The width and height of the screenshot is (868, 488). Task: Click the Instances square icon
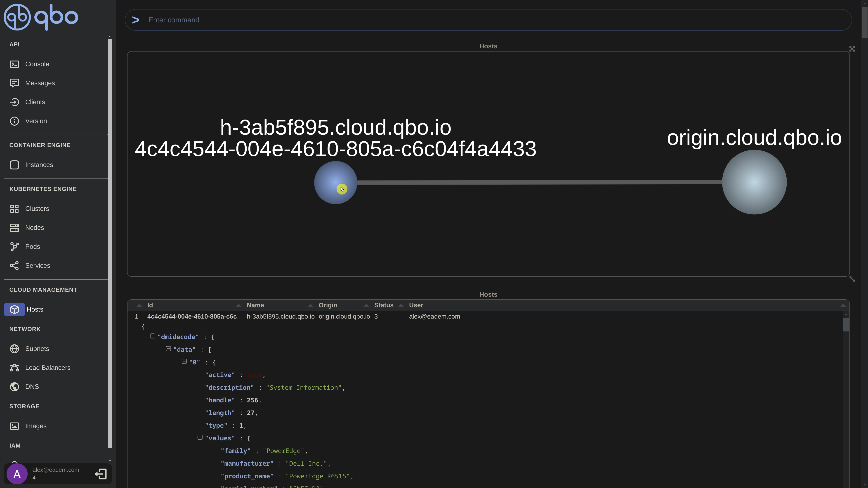[x=14, y=165]
